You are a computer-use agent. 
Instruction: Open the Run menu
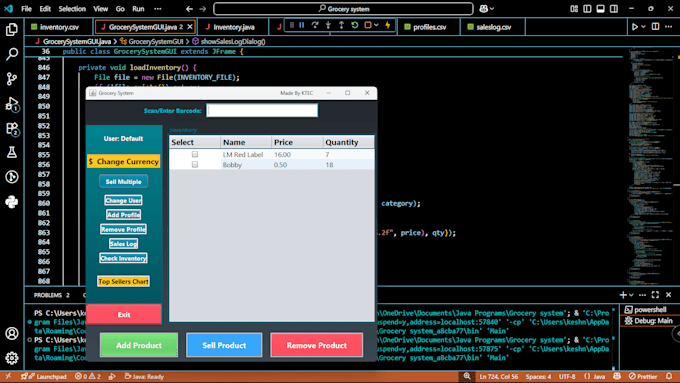click(x=138, y=9)
